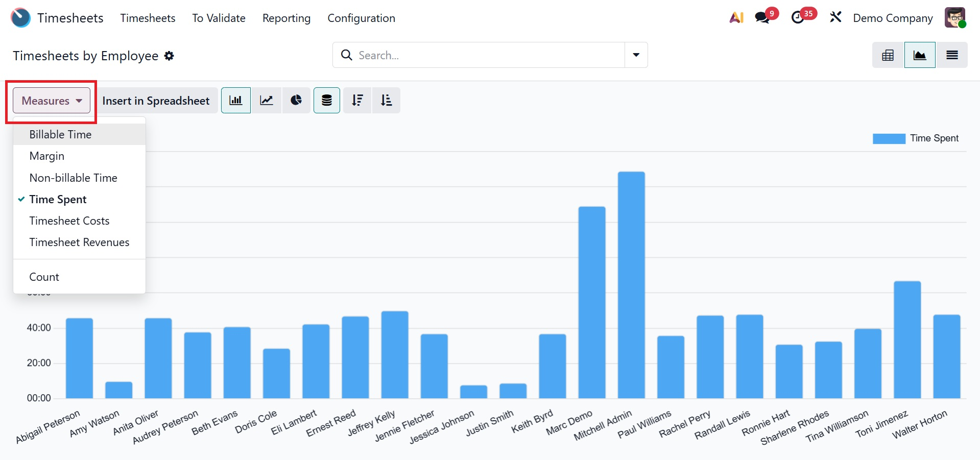Viewport: 980px width, 460px height.
Task: Open the chat messages icon
Action: [762, 18]
